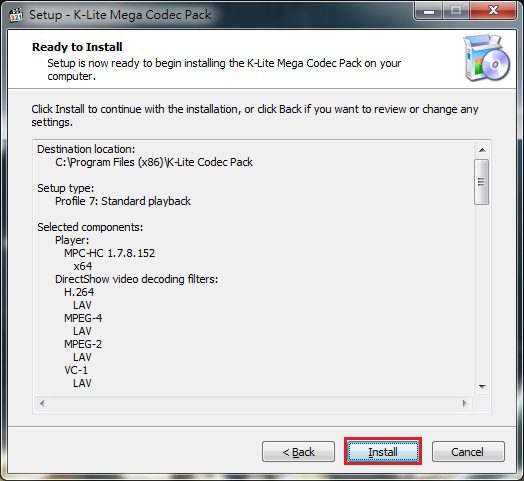Viewport: 524px width, 481px height.
Task: Click the 'Player:' line
Action: coord(72,240)
